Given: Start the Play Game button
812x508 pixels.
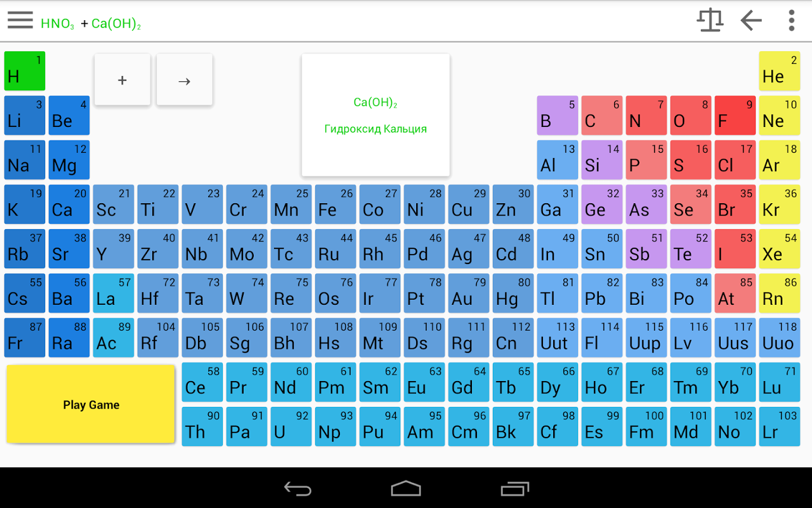Looking at the screenshot, I should 91,404.
